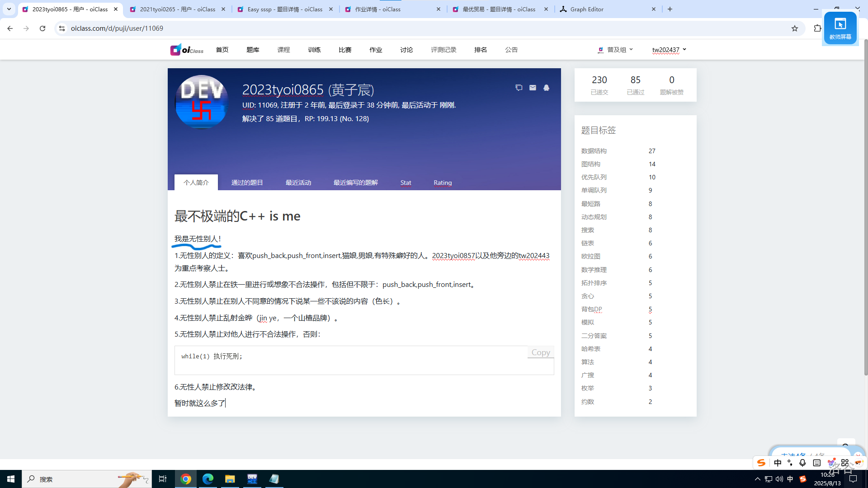Screen dimensions: 868x488
Task: Select the Sogou microphone icon in the tray
Action: coord(803,463)
